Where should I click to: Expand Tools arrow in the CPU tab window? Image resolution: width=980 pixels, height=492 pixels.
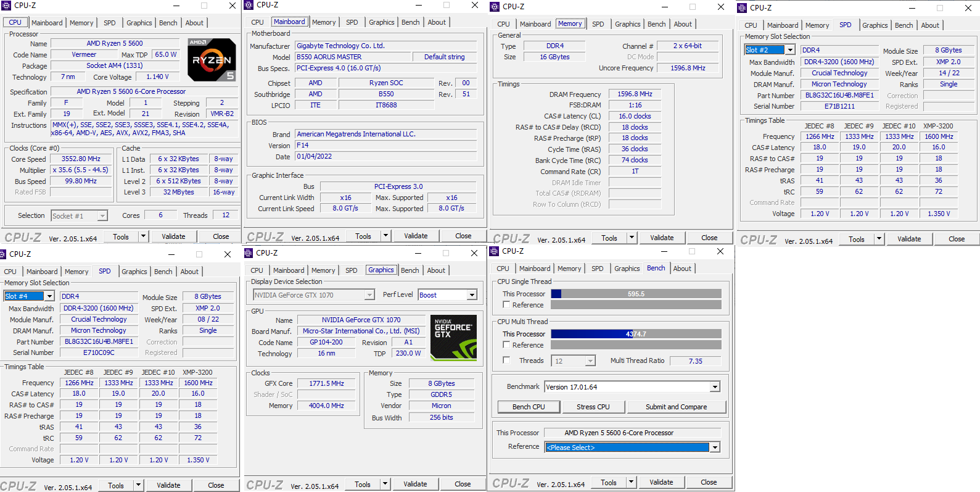(143, 236)
